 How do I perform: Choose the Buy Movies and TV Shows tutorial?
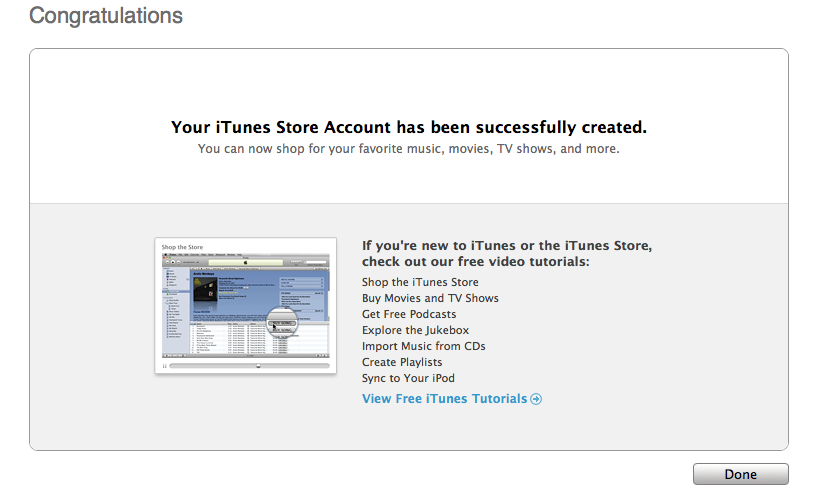click(430, 298)
